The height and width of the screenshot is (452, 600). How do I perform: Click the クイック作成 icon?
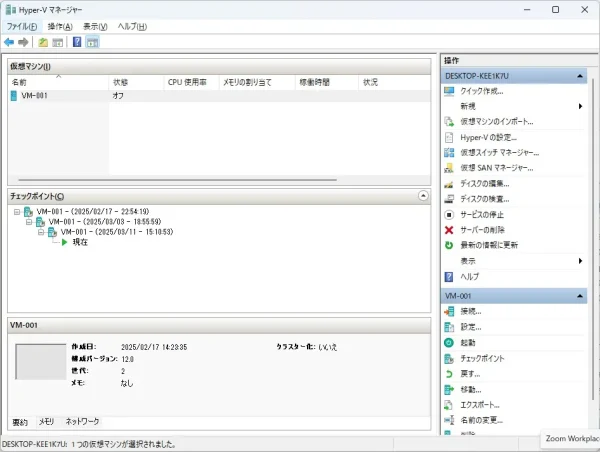tap(449, 91)
